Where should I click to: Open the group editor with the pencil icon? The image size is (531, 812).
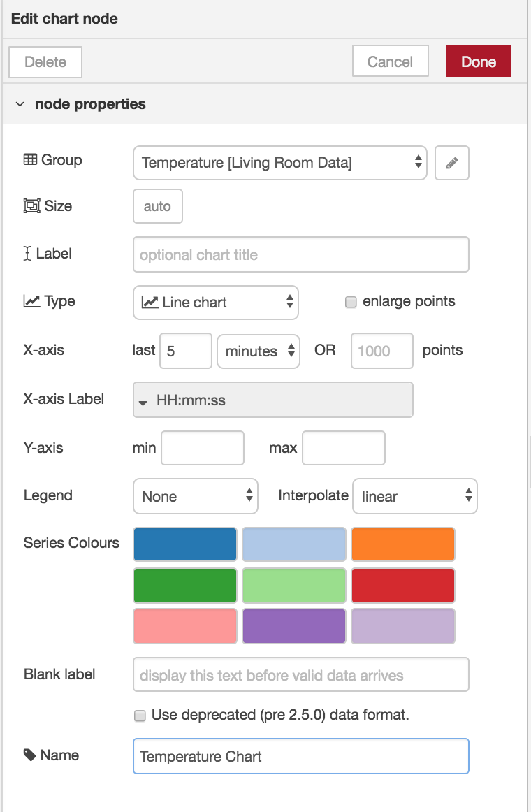point(451,163)
